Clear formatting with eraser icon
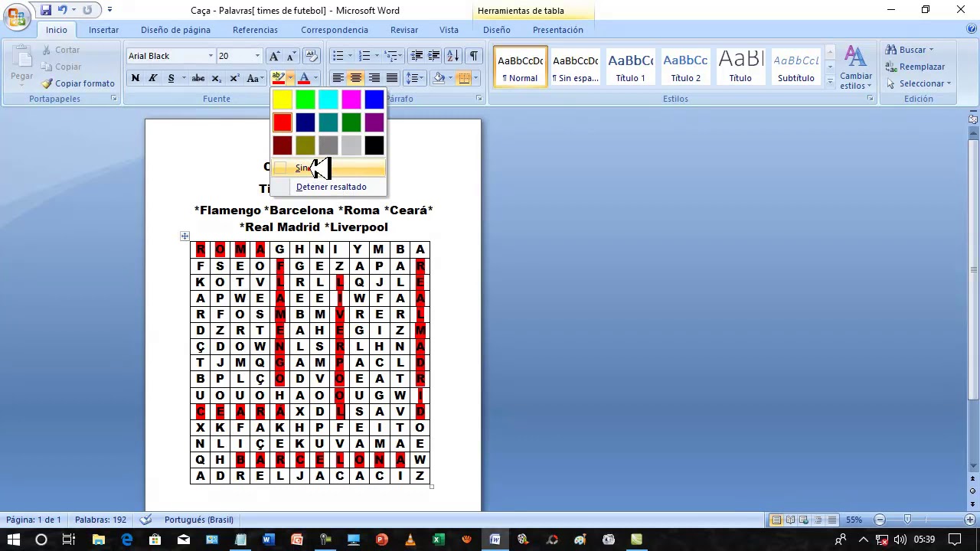 click(311, 56)
